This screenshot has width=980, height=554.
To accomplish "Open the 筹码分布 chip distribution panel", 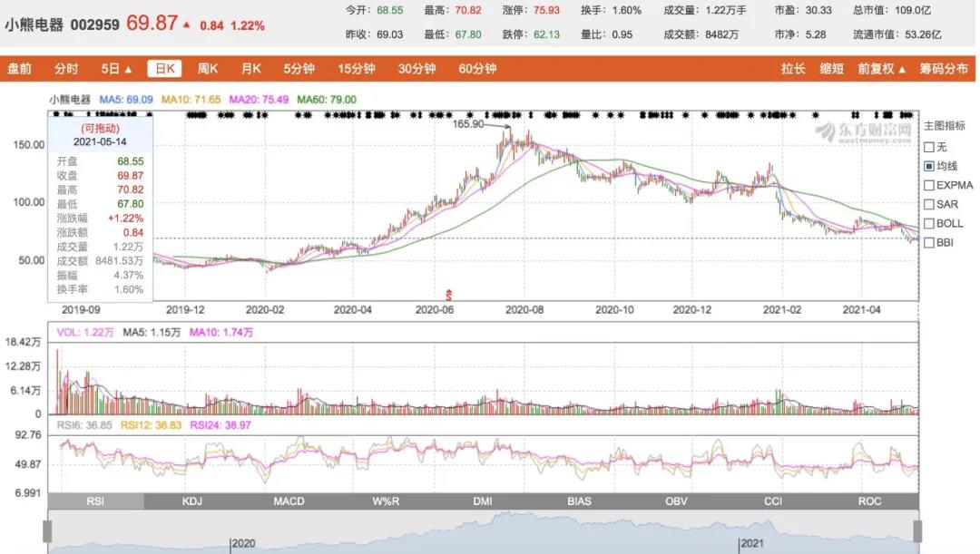I will point(944,69).
